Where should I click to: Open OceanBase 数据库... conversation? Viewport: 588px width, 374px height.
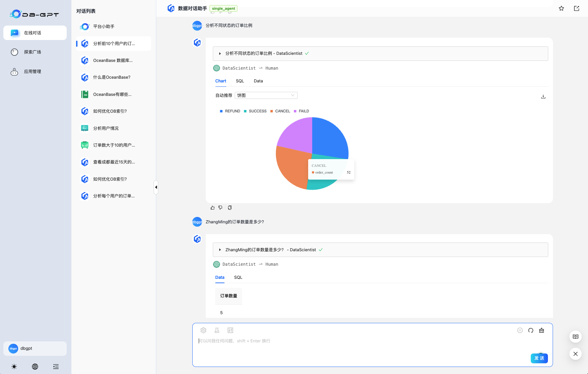[x=113, y=61]
